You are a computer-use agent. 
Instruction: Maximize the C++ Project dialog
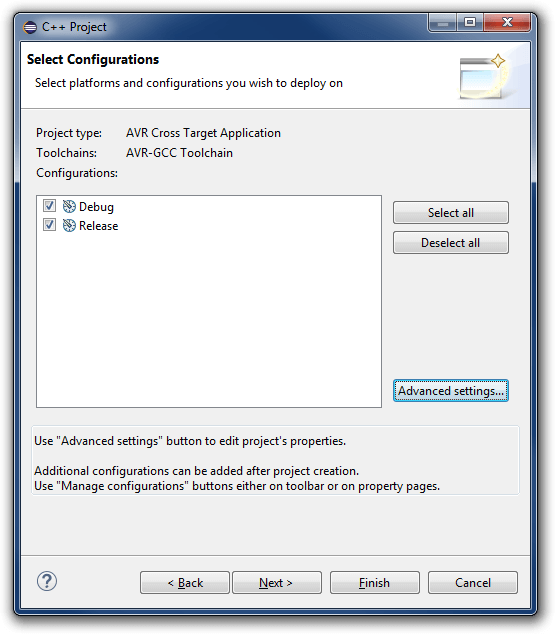[x=470, y=23]
